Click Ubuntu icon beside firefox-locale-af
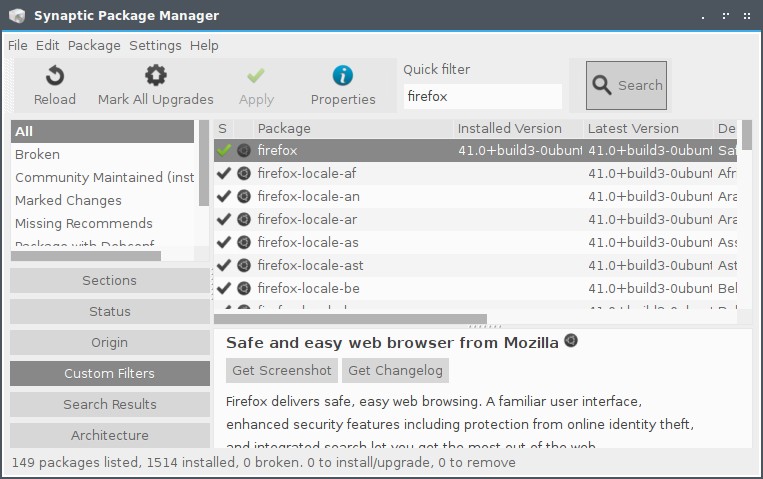 244,173
